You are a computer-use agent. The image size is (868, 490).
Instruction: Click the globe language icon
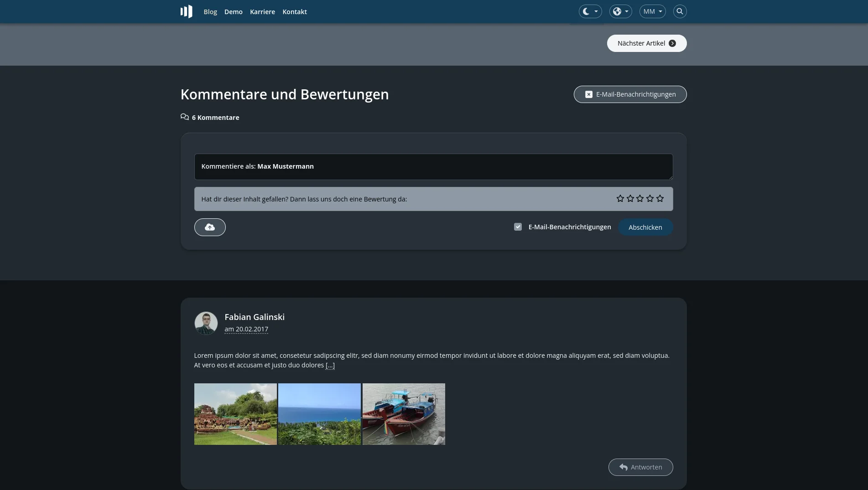point(617,11)
